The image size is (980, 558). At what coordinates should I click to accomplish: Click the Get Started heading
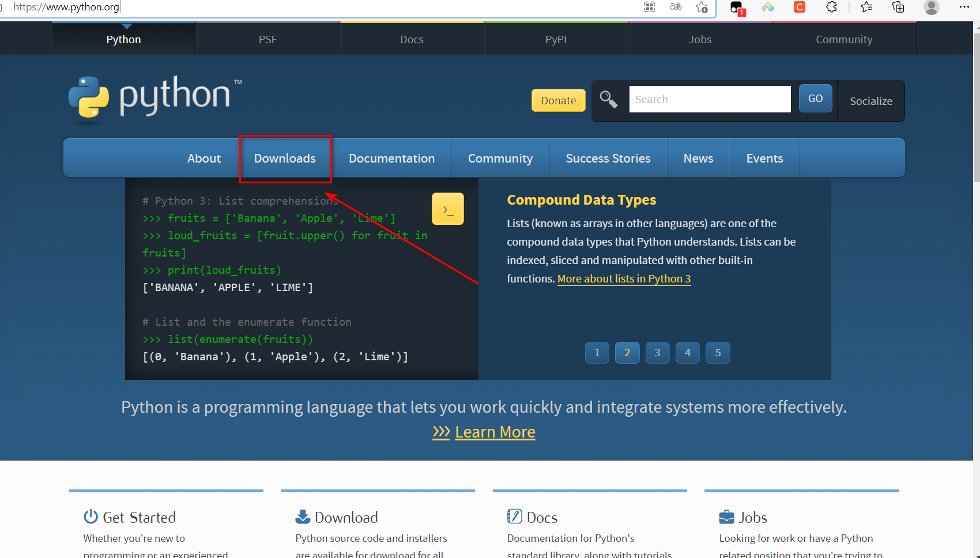point(140,518)
